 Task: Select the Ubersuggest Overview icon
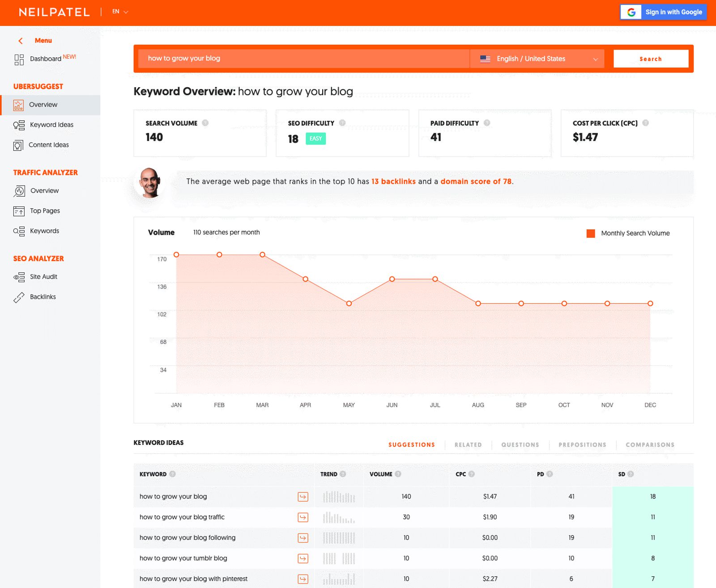[x=18, y=105]
